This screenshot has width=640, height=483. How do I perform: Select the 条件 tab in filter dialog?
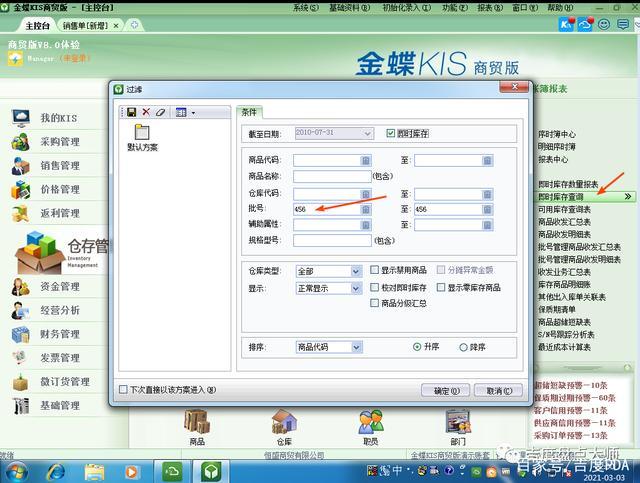249,112
